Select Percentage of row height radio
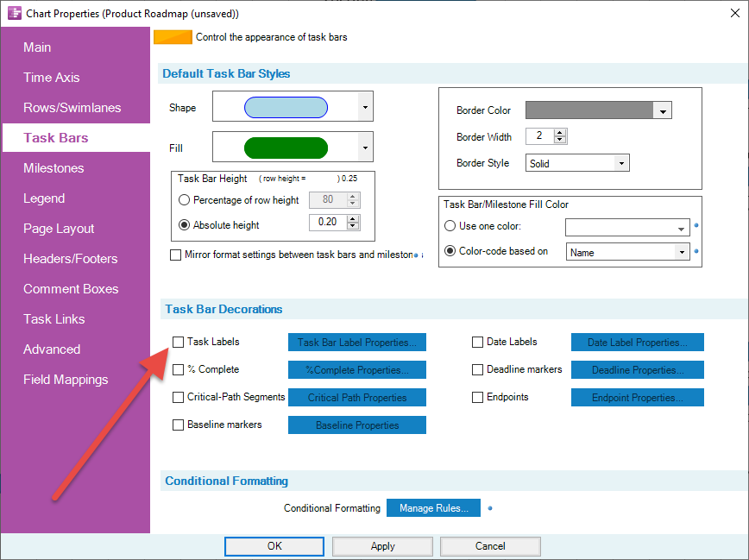The height and width of the screenshot is (560, 749). click(x=184, y=199)
